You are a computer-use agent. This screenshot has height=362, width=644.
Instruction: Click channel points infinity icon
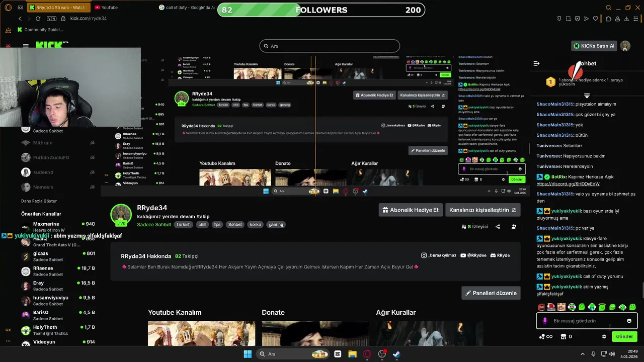pyautogui.click(x=546, y=337)
